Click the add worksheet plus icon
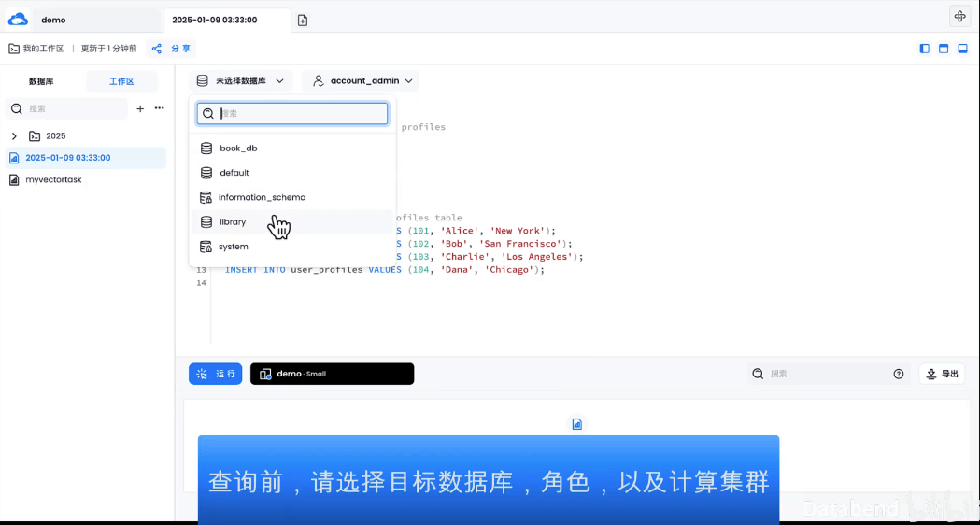 [x=140, y=109]
